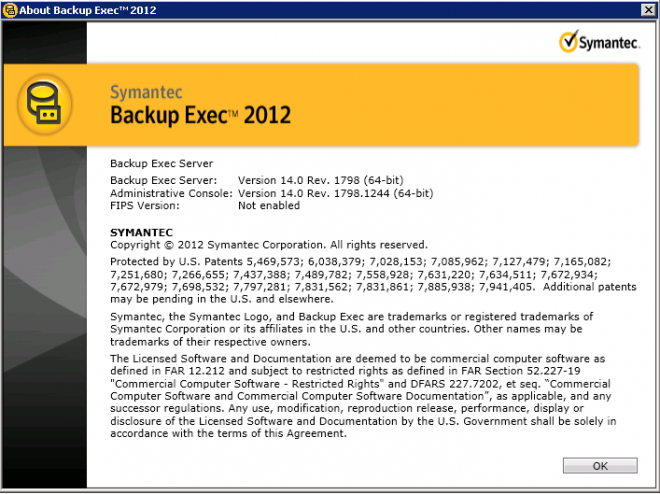Click 'accordance with the terms of this Agreement.'
The width and height of the screenshot is (660, 494).
[x=228, y=433]
